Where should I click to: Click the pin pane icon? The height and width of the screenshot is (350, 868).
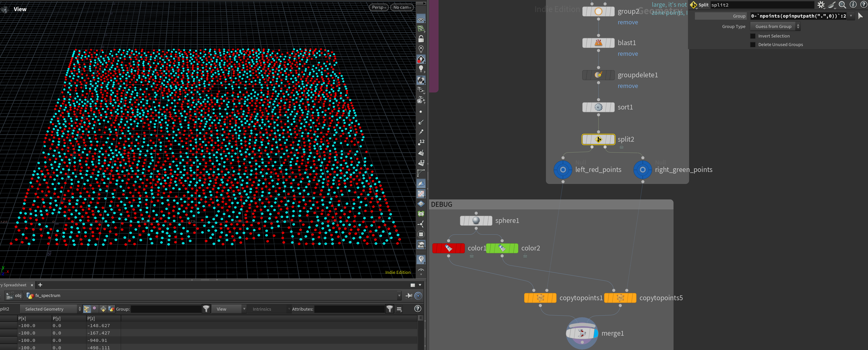409,295
